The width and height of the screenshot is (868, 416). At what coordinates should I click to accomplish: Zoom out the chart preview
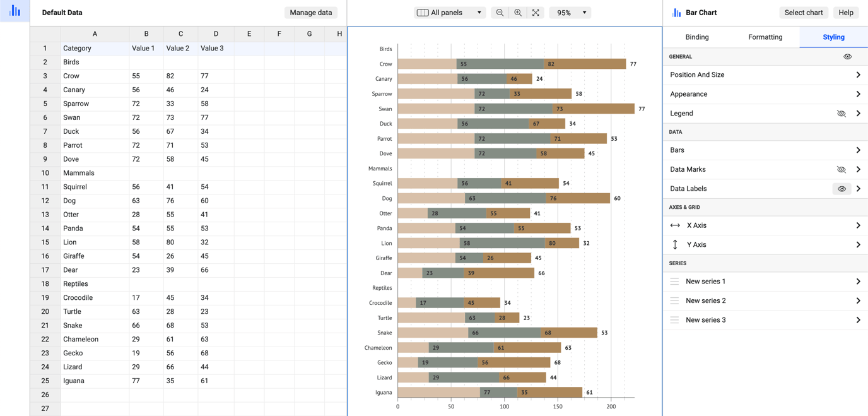pyautogui.click(x=500, y=13)
